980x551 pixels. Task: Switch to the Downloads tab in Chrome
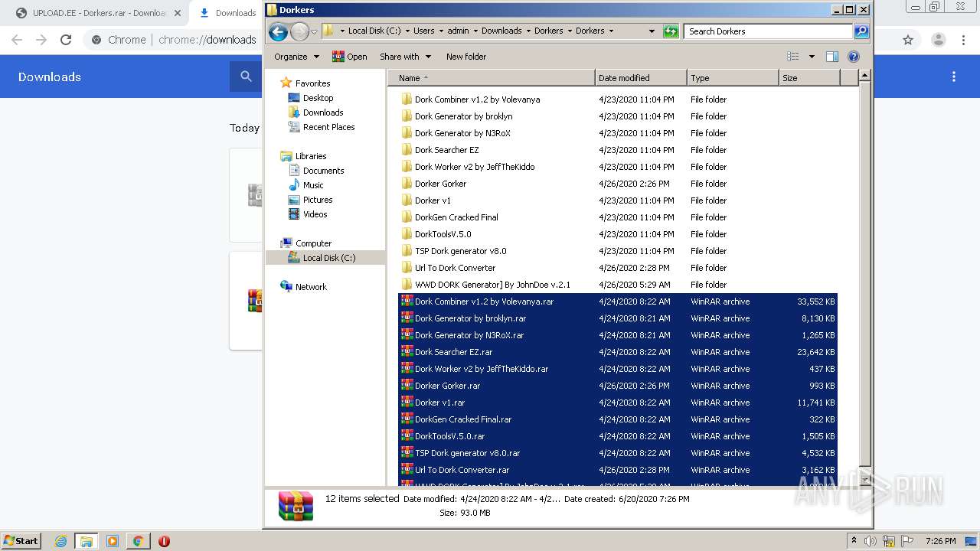coord(227,13)
